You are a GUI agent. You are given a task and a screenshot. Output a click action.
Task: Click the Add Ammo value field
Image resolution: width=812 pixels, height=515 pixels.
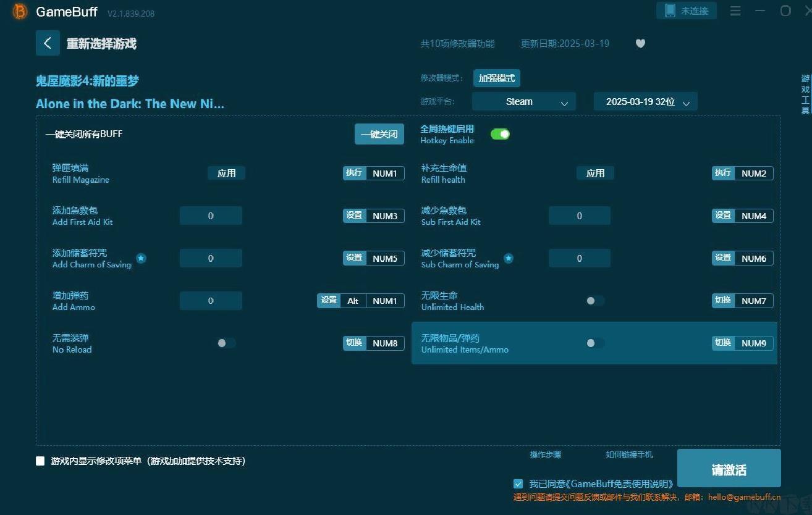tap(211, 301)
